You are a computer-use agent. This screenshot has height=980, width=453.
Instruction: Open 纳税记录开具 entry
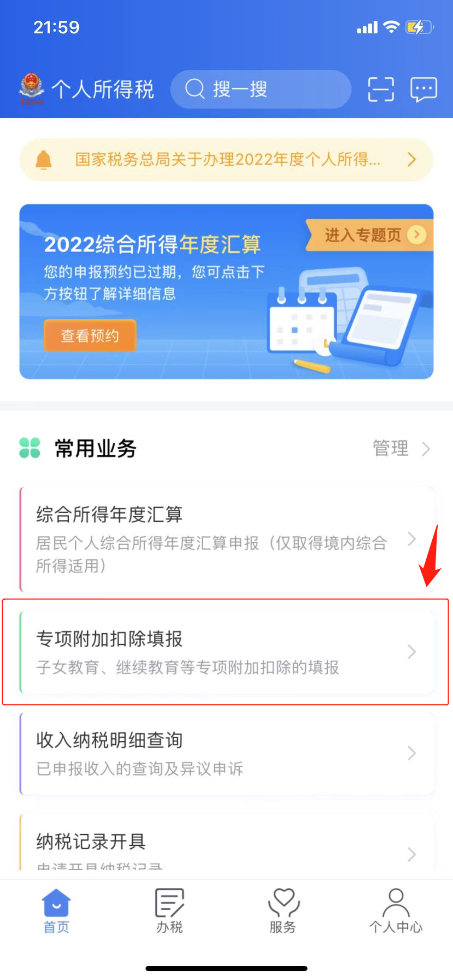(226, 842)
